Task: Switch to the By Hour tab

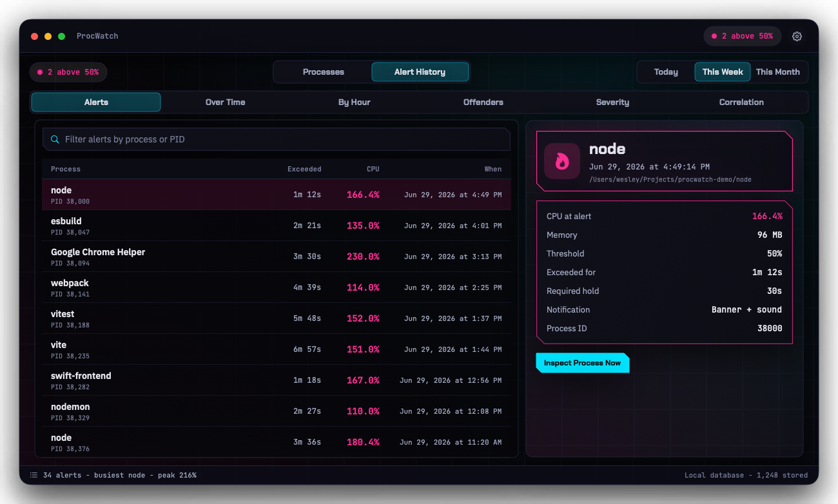Action: (x=355, y=102)
